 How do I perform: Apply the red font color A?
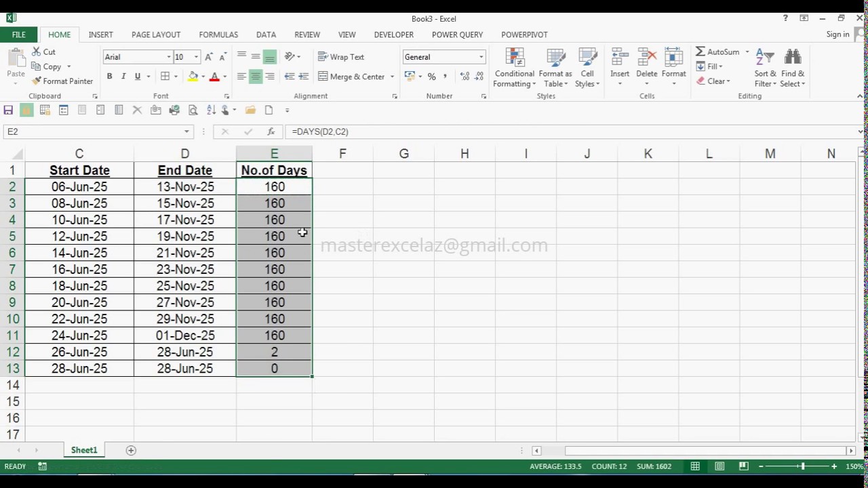[215, 77]
